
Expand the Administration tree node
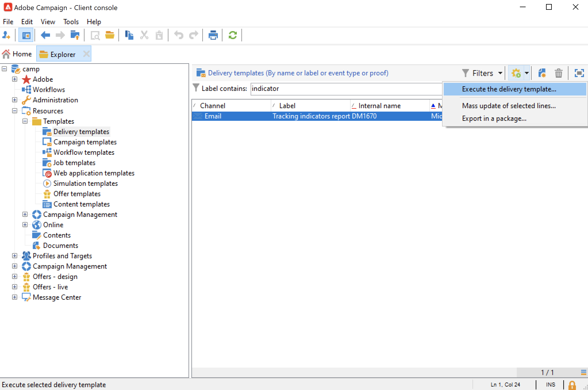point(15,100)
